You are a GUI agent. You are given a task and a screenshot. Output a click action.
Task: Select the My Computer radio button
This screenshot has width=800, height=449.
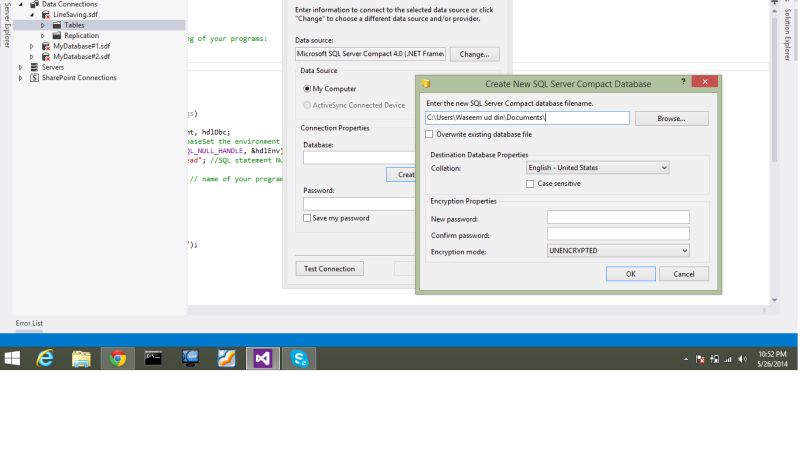307,89
